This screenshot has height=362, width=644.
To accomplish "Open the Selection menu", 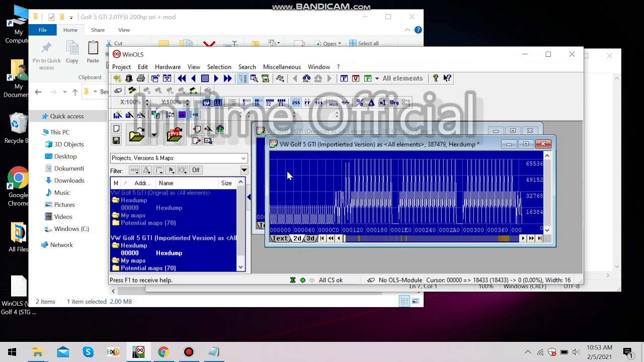I will coord(219,67).
